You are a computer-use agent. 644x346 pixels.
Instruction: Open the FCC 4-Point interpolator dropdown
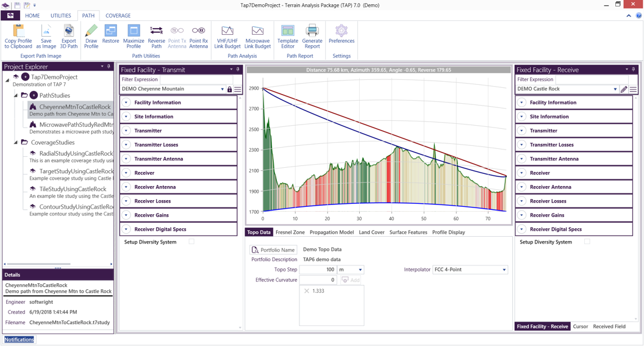[504, 270]
